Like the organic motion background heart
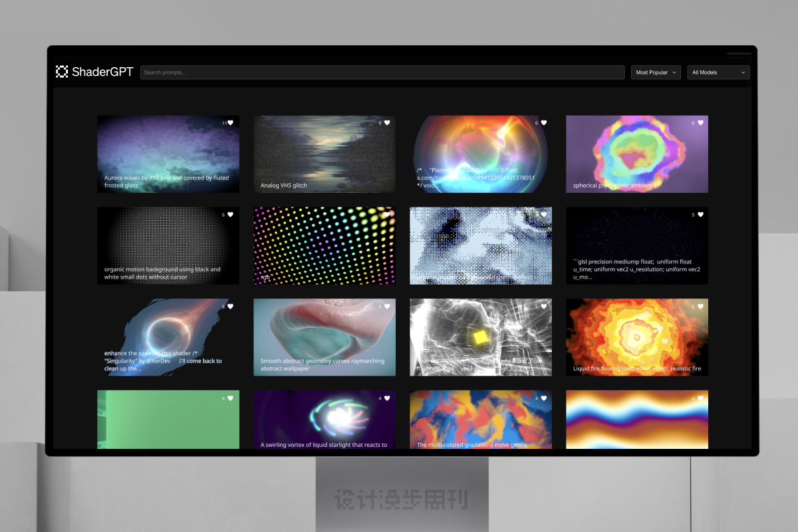The height and width of the screenshot is (532, 798). tap(231, 215)
